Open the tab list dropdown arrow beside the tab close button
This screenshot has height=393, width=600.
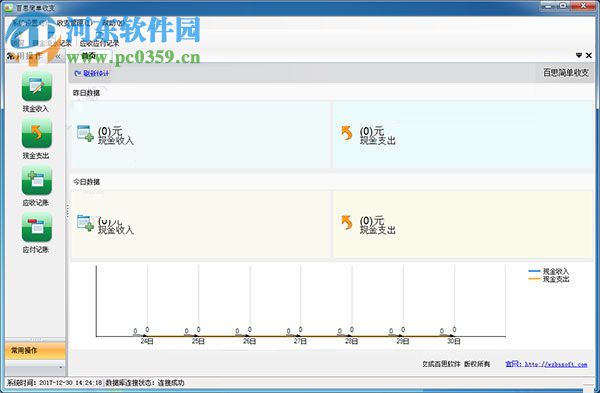579,55
